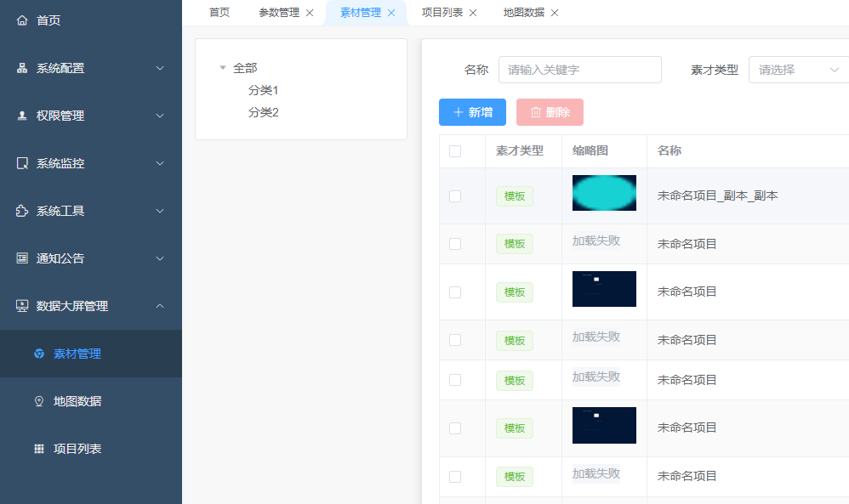This screenshot has width=849, height=504.
Task: Click the 系统工具 puzzle icon
Action: 22,211
